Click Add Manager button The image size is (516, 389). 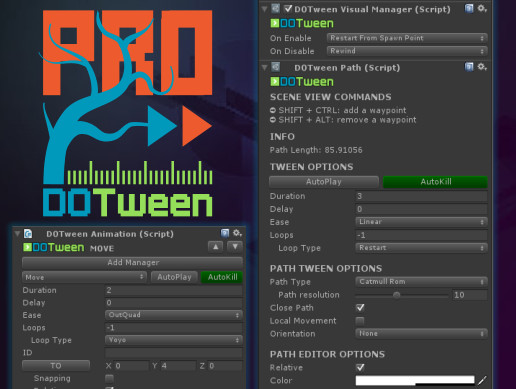(132, 263)
